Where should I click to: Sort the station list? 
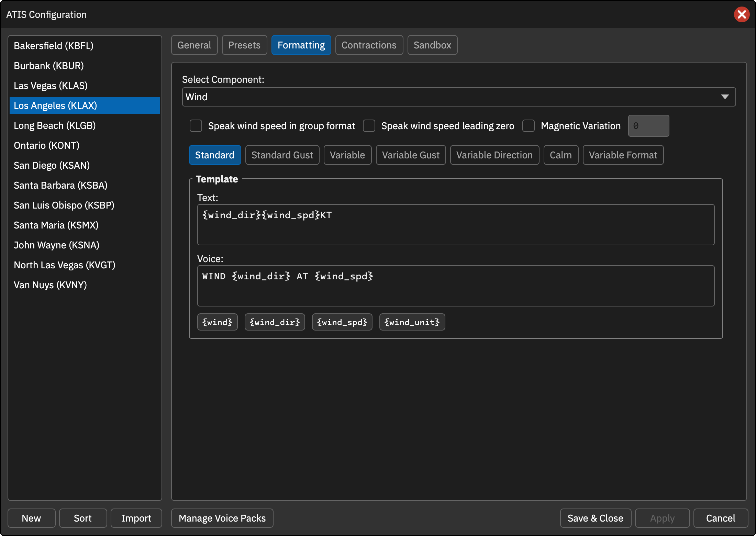[x=83, y=518]
